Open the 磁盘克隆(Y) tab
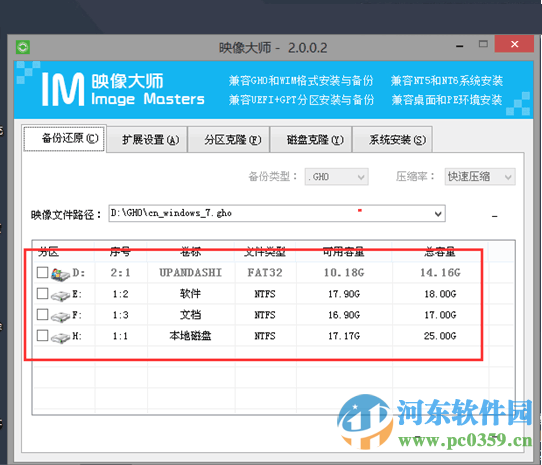 tap(311, 140)
